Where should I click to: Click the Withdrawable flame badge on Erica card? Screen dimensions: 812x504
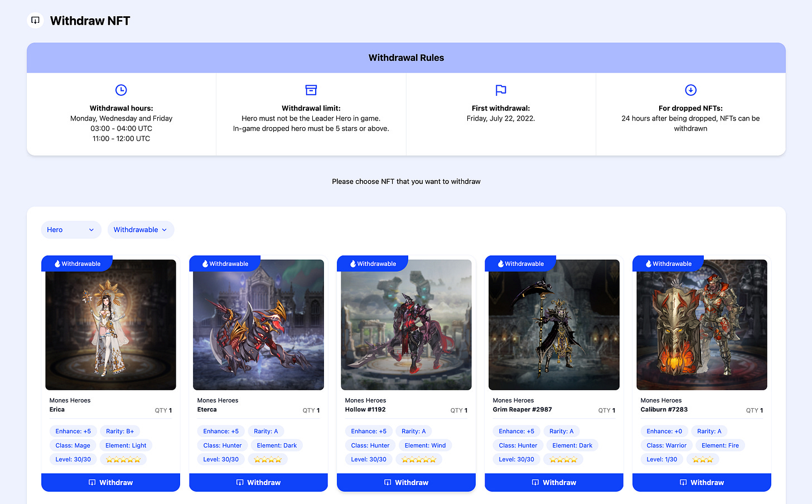(x=77, y=264)
